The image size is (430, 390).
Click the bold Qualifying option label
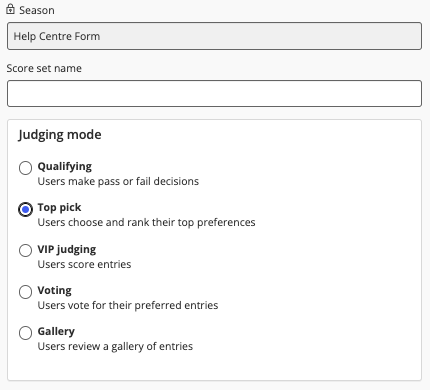pyautogui.click(x=65, y=166)
